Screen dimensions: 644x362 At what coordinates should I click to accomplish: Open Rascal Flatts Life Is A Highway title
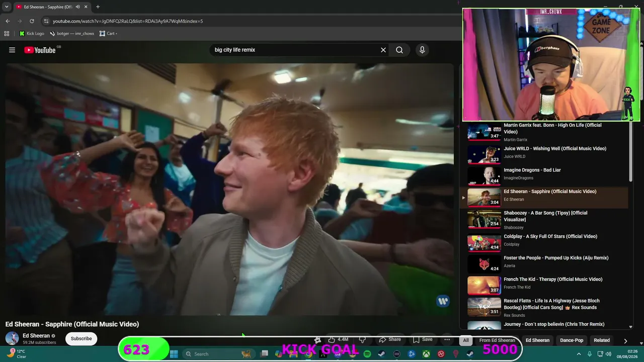tap(551, 304)
